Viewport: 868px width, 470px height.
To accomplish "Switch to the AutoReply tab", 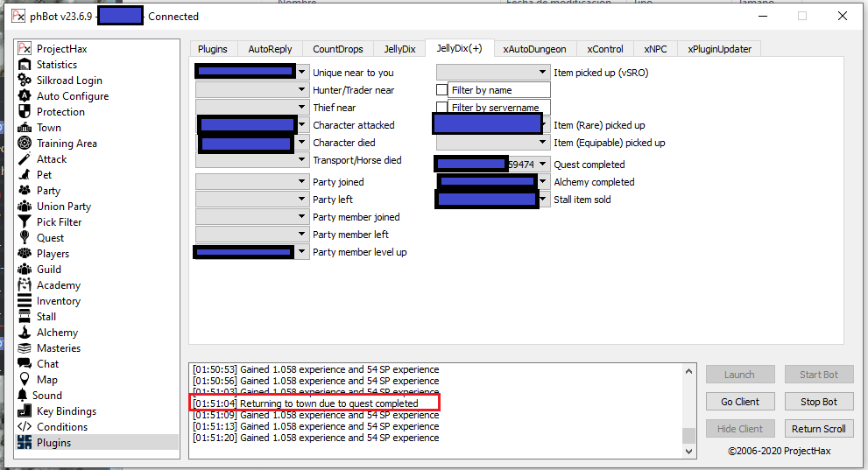I will [x=270, y=49].
